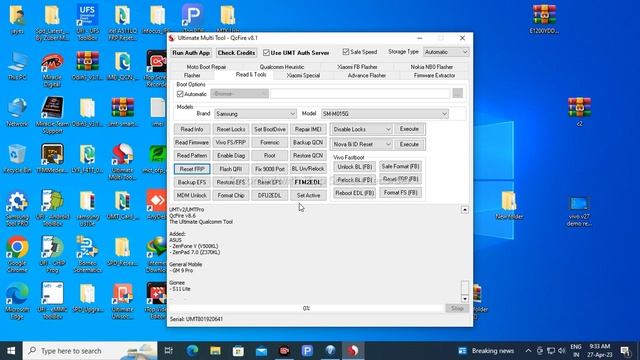Open the notification center icon
The height and width of the screenshot is (360, 640).
[x=625, y=351]
